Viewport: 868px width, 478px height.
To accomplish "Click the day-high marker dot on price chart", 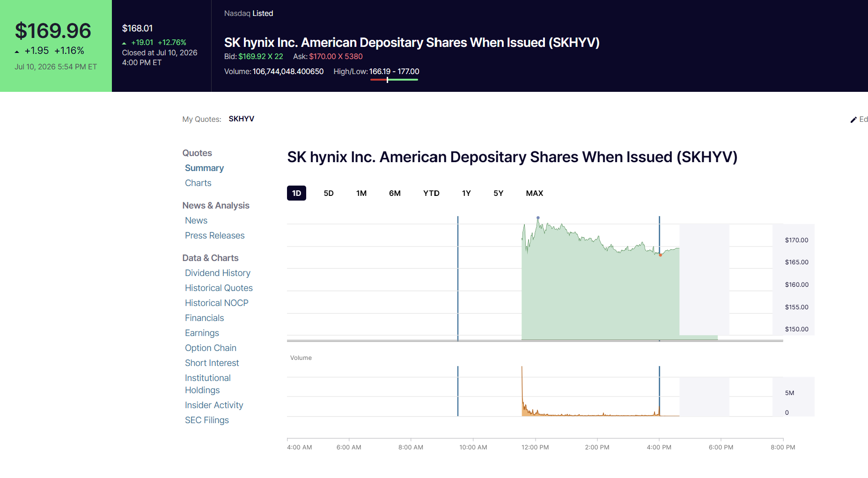I will [538, 217].
